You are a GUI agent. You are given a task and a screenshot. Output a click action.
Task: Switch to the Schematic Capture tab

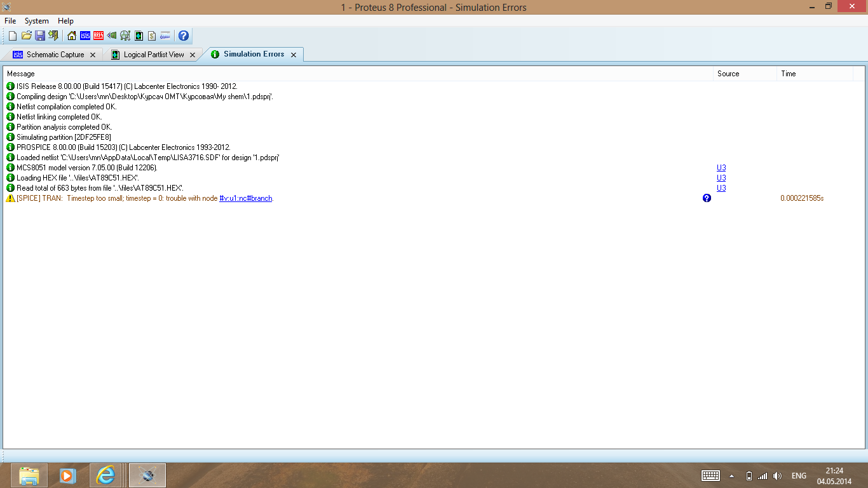55,55
